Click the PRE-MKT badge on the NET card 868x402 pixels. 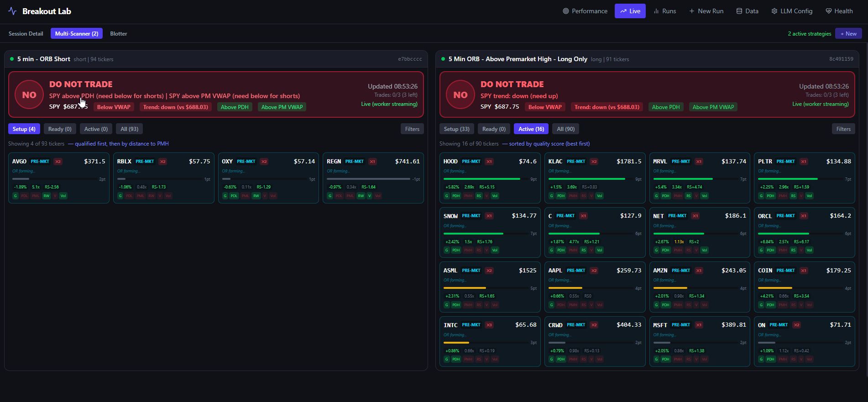click(677, 216)
